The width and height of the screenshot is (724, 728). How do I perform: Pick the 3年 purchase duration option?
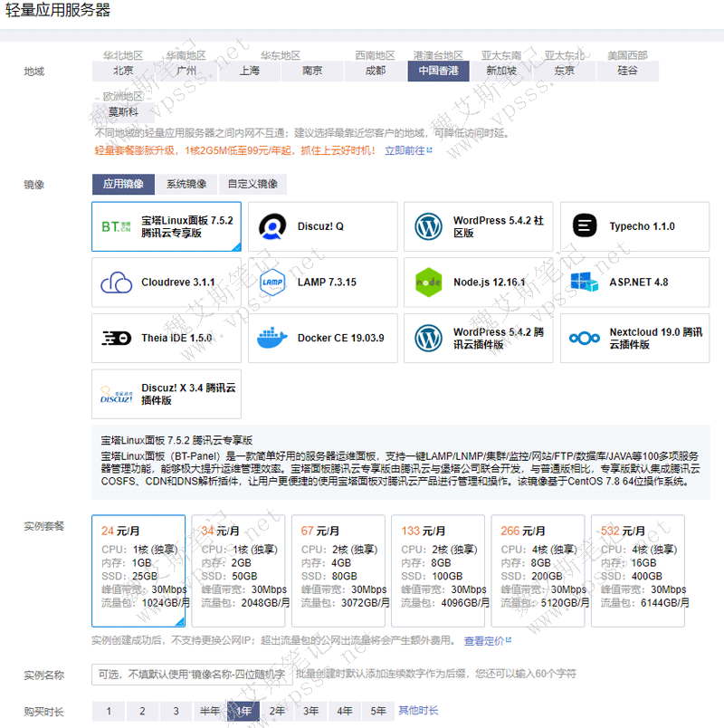tap(310, 712)
